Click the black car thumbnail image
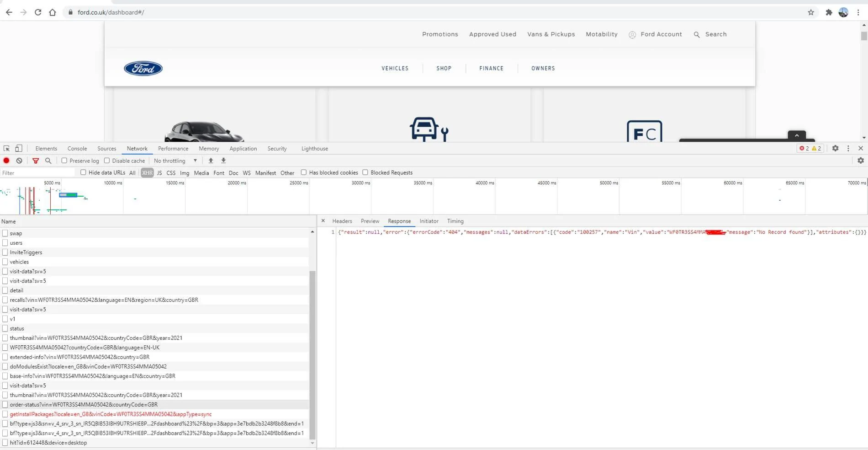868x450 pixels. click(x=204, y=132)
